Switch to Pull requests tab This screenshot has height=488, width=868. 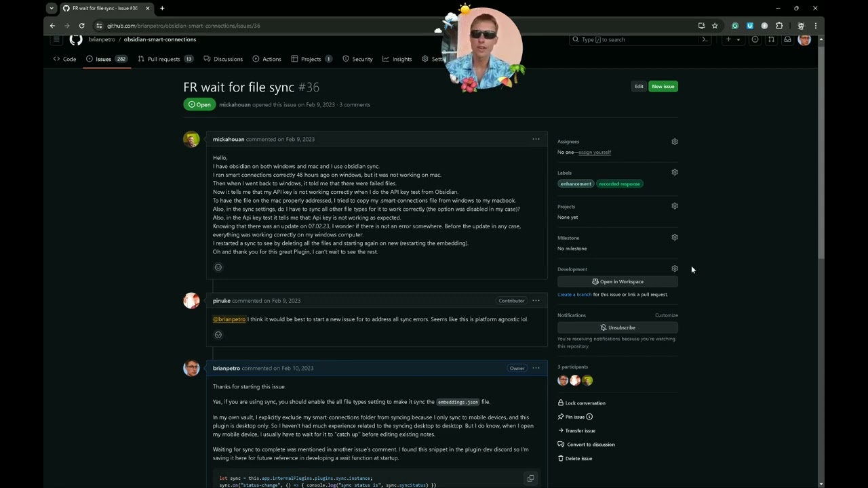point(165,59)
